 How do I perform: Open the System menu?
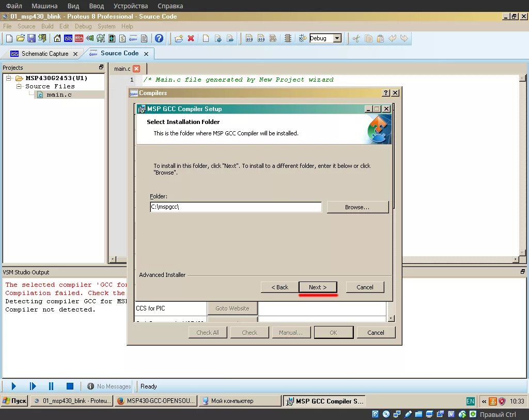pos(106,26)
